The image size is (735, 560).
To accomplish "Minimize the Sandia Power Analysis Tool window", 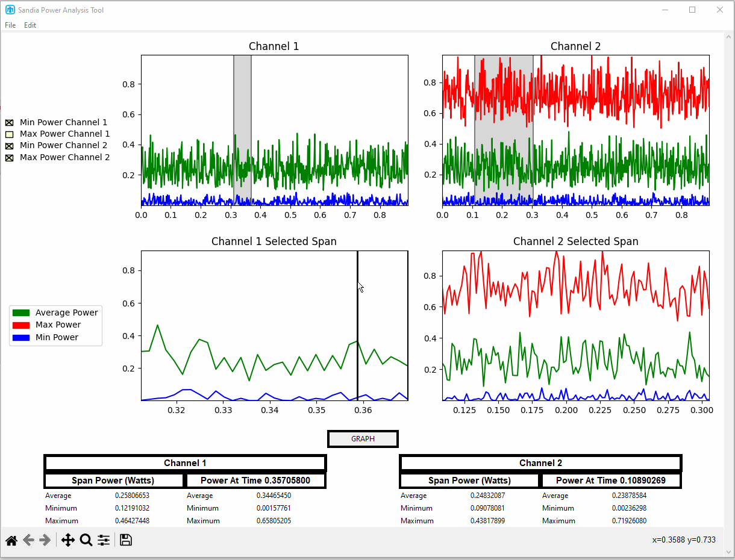I will point(665,10).
